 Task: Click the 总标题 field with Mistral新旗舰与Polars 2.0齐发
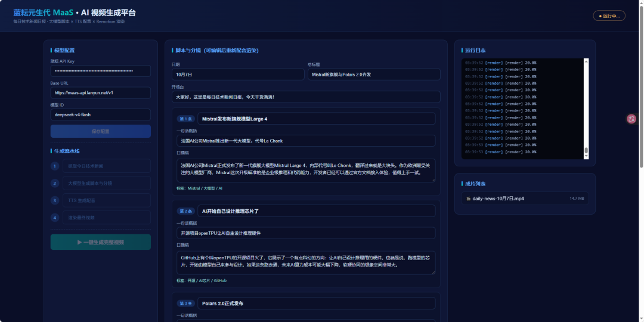click(374, 75)
